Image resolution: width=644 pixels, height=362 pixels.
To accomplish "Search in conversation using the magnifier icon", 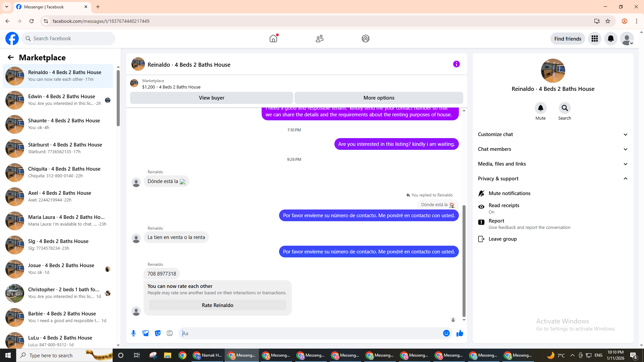I will click(x=565, y=108).
